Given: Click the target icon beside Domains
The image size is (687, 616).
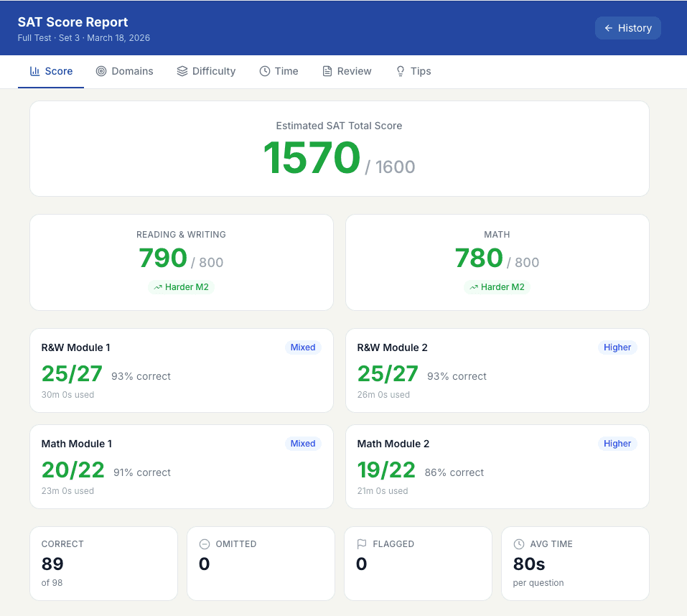Looking at the screenshot, I should tap(103, 71).
